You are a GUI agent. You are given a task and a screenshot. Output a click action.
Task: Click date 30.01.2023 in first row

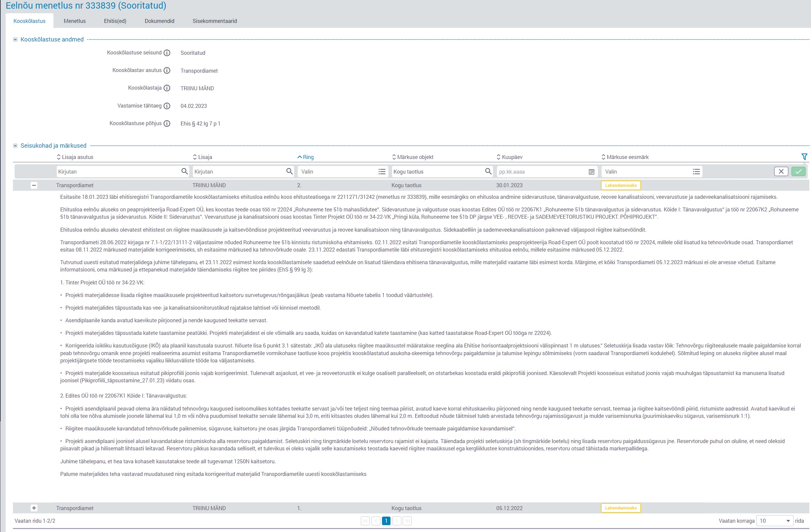point(510,186)
